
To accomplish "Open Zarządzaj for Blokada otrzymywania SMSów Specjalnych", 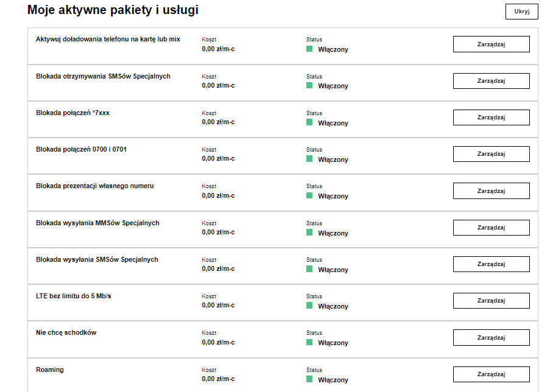I will 491,81.
